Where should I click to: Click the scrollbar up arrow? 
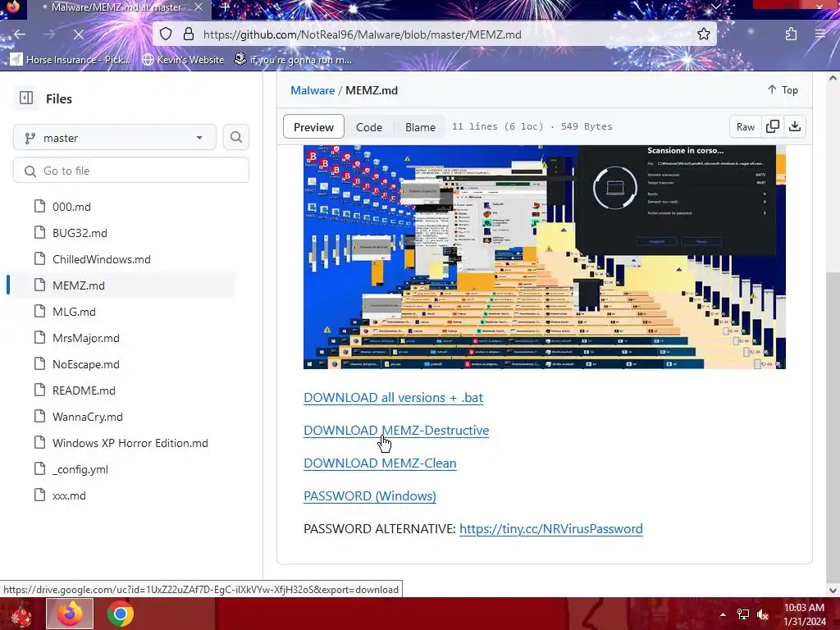pos(833,78)
